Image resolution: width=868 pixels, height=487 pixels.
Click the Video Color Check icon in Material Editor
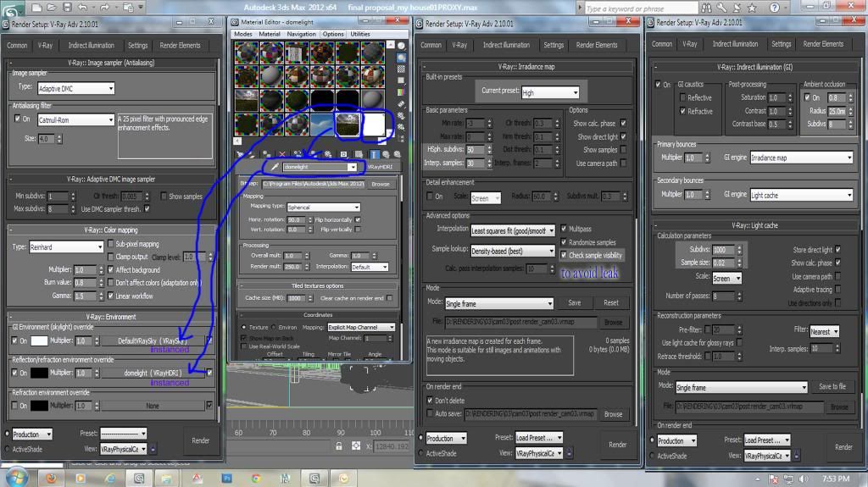point(401,92)
